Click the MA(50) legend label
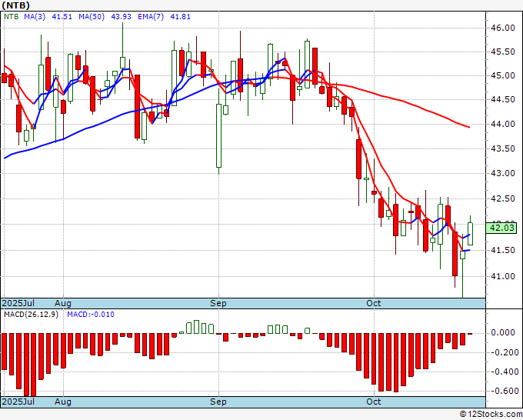This screenshot has width=523, height=420. (92, 16)
